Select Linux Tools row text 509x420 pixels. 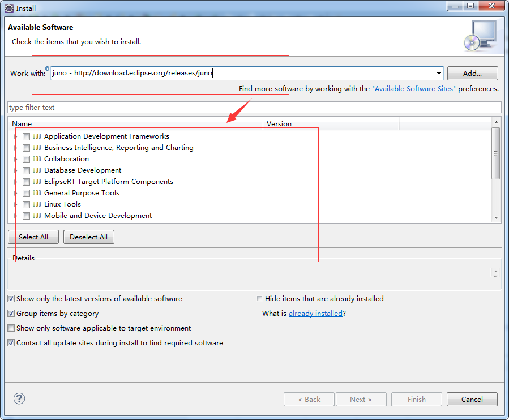pos(62,204)
